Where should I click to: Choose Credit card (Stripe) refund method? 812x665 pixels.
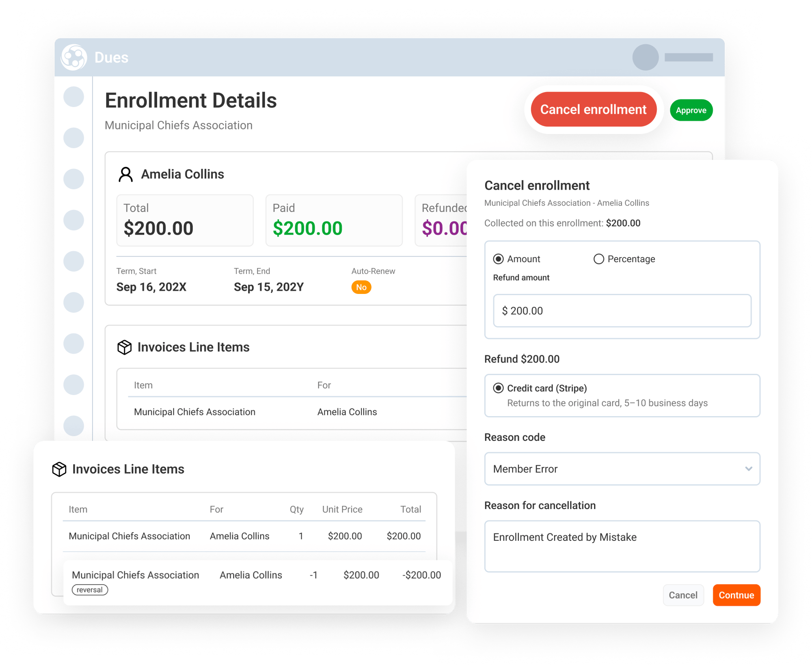point(498,388)
